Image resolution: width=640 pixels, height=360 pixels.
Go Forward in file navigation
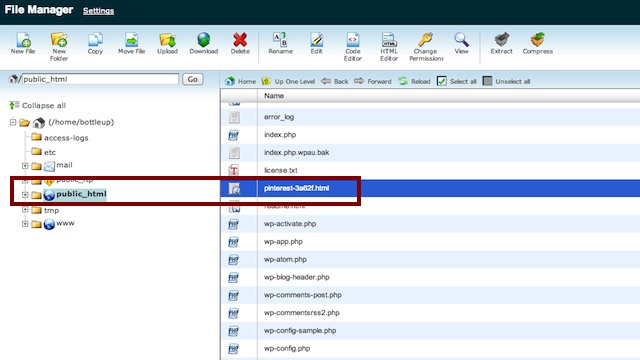373,81
